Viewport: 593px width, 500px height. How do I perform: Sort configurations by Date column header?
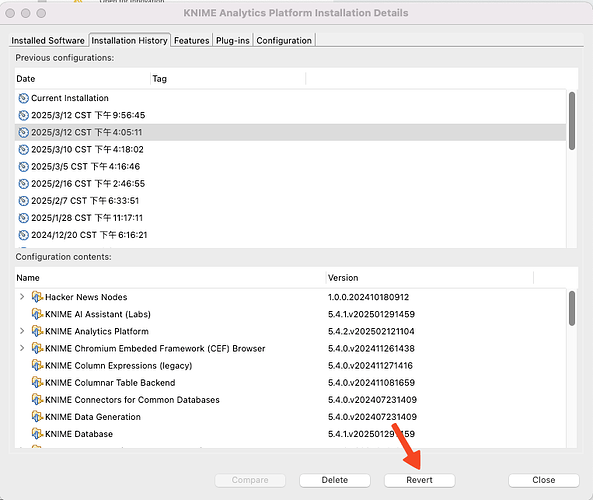click(x=82, y=79)
